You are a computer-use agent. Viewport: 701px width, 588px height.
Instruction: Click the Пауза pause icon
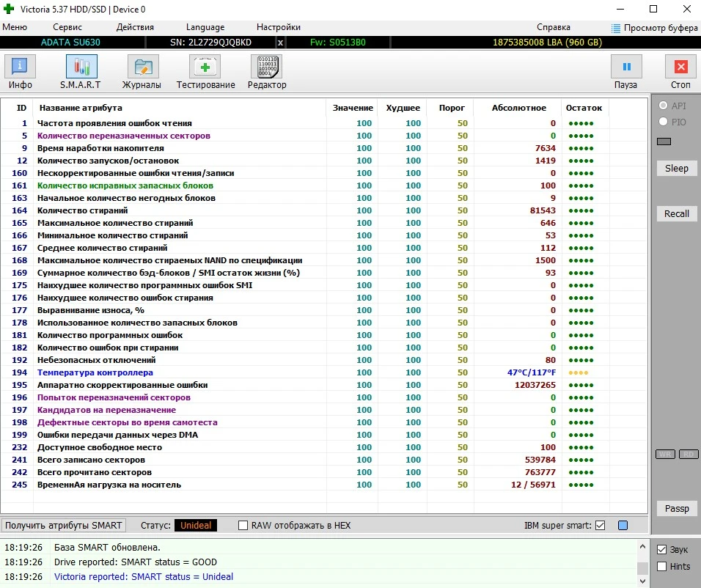click(x=626, y=67)
